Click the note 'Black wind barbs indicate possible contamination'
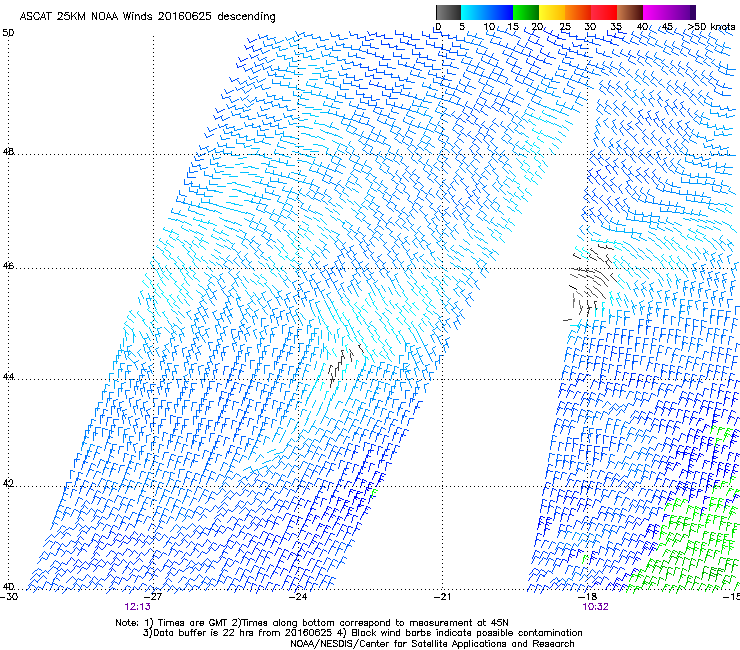 click(x=467, y=633)
